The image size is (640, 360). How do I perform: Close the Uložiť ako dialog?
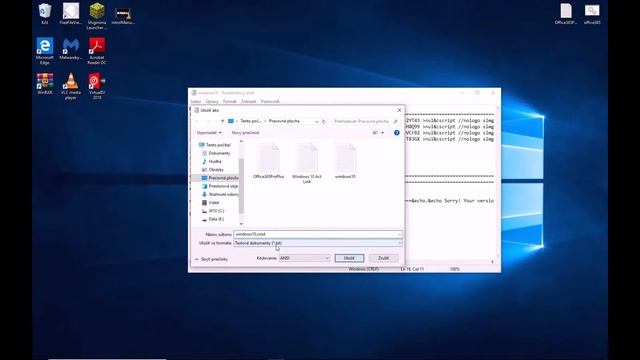pos(399,110)
